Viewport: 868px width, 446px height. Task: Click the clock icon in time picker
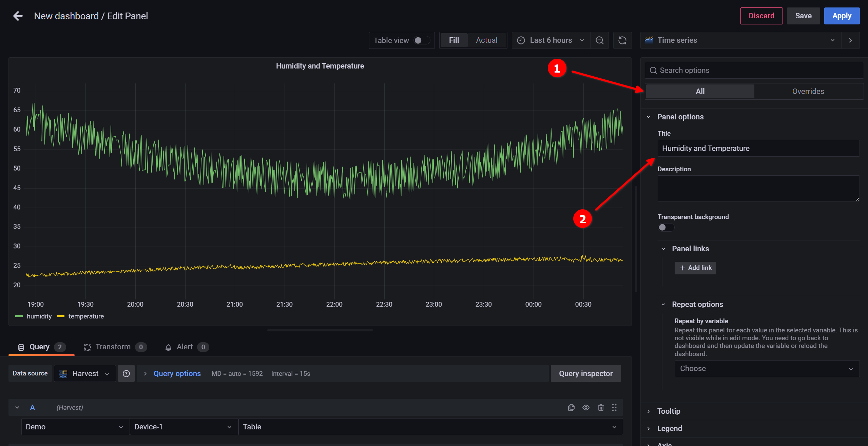click(521, 40)
